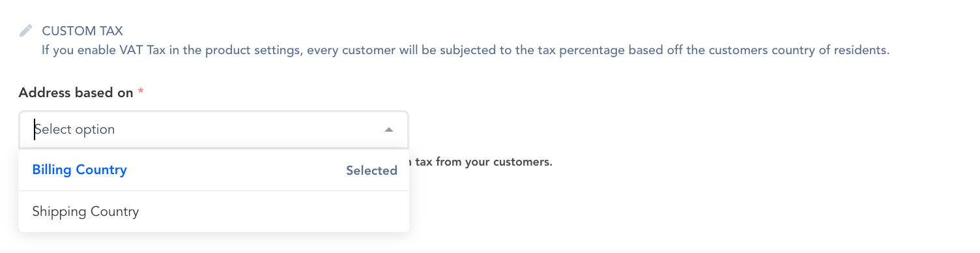This screenshot has height=253, width=980.
Task: Click the blue Billing Country text
Action: pos(79,170)
